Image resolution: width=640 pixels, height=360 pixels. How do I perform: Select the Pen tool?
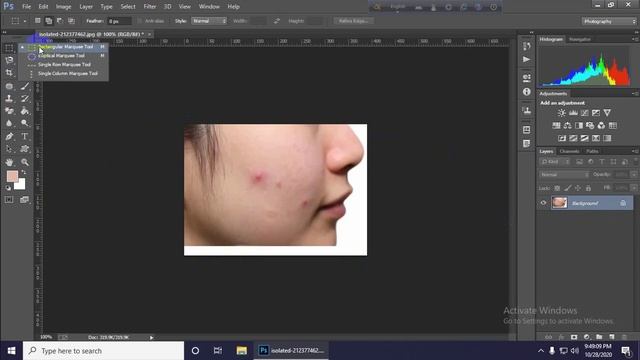pos(9,136)
